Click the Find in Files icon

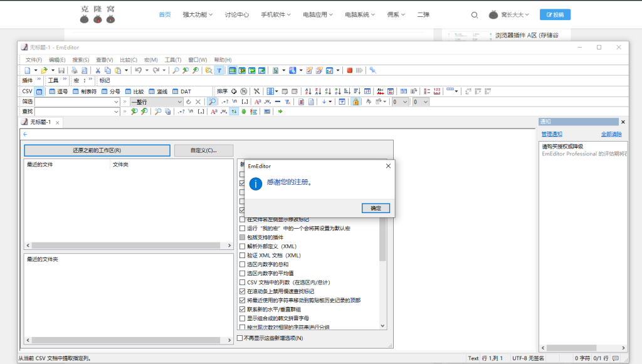[209, 70]
